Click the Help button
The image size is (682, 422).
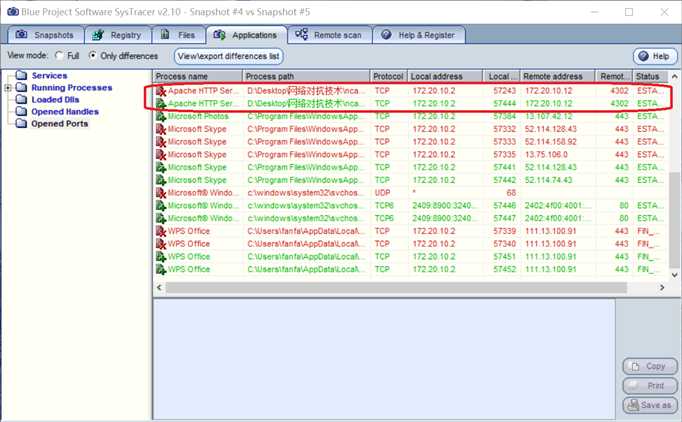click(655, 56)
